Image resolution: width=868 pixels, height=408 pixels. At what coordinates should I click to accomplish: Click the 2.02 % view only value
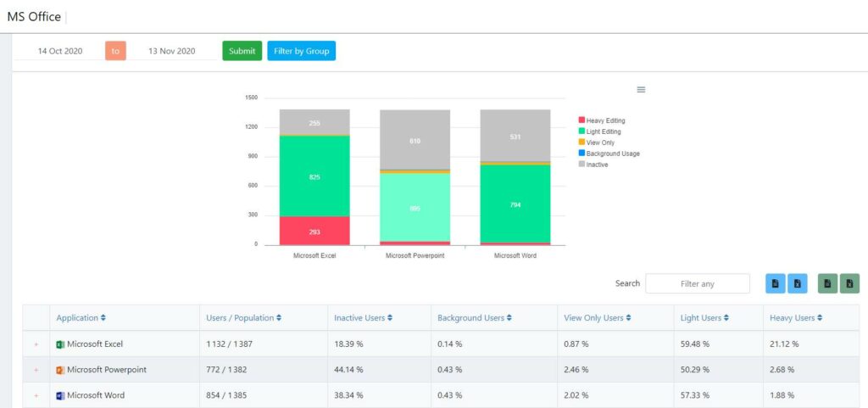pyautogui.click(x=576, y=396)
